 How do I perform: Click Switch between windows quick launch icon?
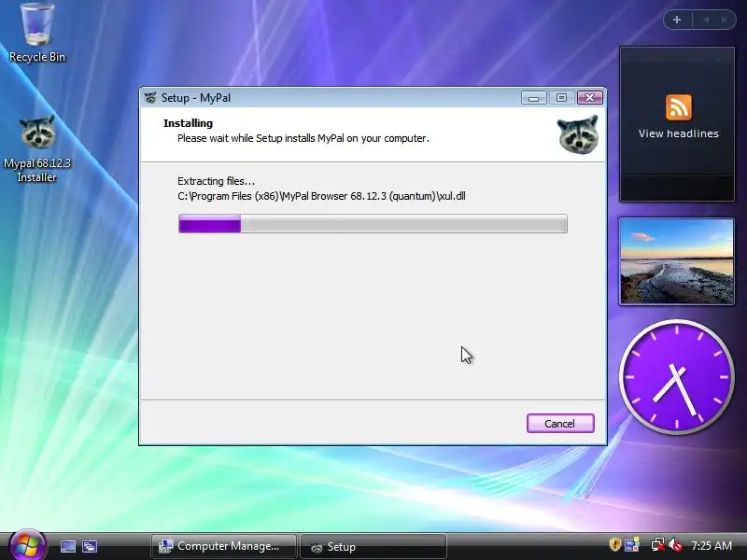click(x=89, y=546)
